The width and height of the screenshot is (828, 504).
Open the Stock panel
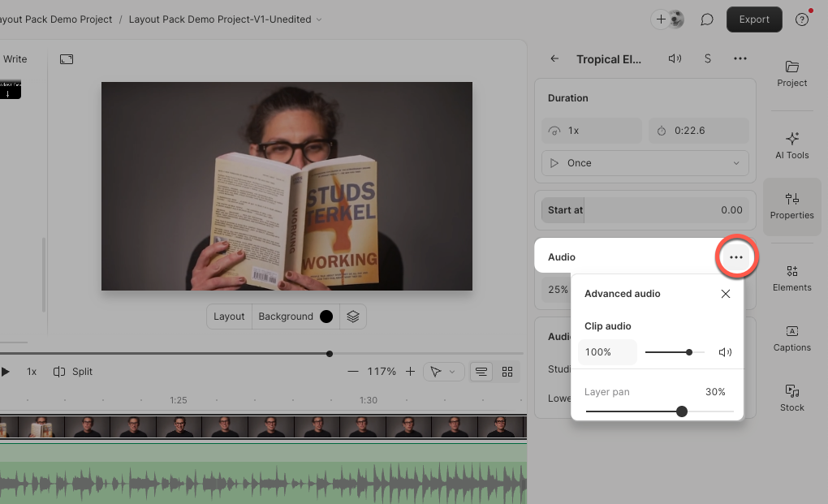pos(791,398)
